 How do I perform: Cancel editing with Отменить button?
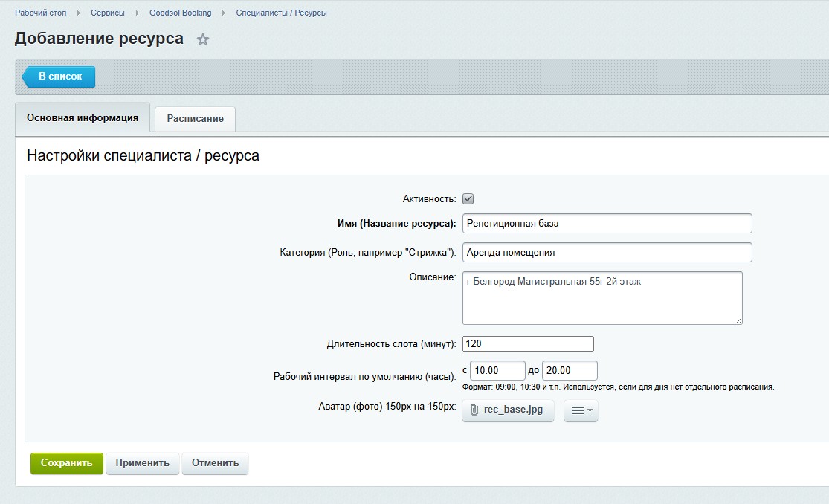coord(215,463)
